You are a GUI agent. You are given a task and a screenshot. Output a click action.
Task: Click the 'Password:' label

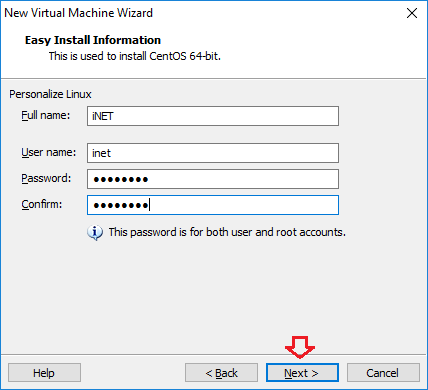pos(46,178)
